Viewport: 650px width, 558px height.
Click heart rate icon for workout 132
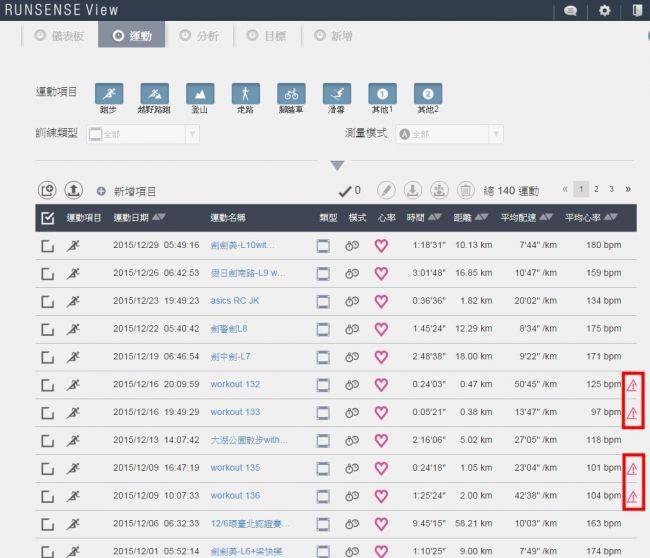tap(380, 384)
